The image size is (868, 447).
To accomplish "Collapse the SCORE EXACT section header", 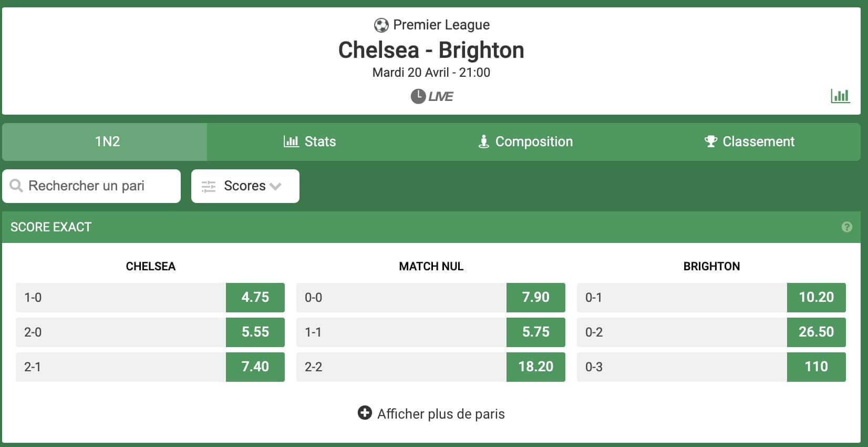I will coord(431,227).
